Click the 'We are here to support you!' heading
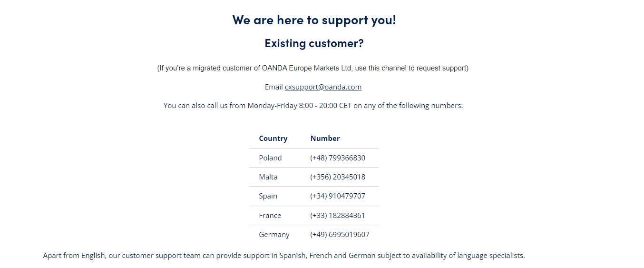644x268 pixels. coord(314,20)
